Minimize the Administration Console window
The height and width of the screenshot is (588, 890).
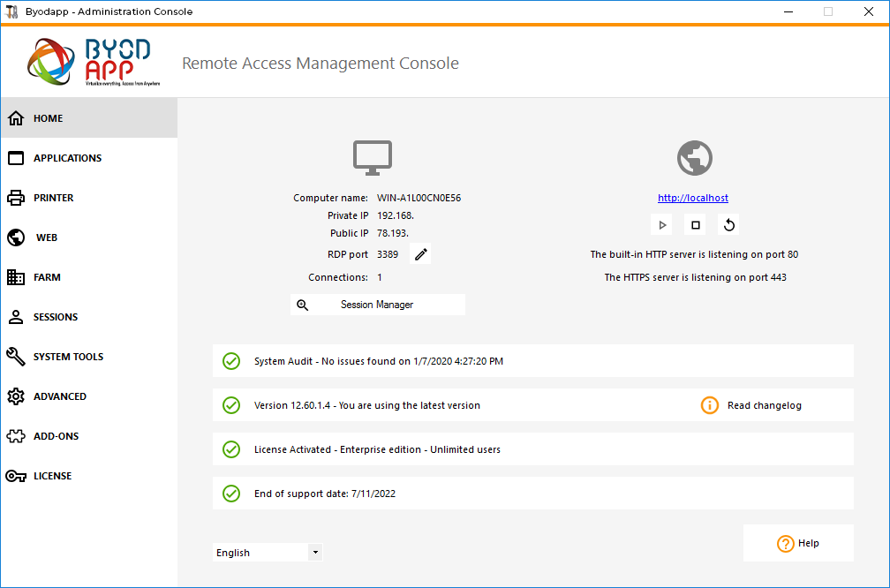click(788, 11)
